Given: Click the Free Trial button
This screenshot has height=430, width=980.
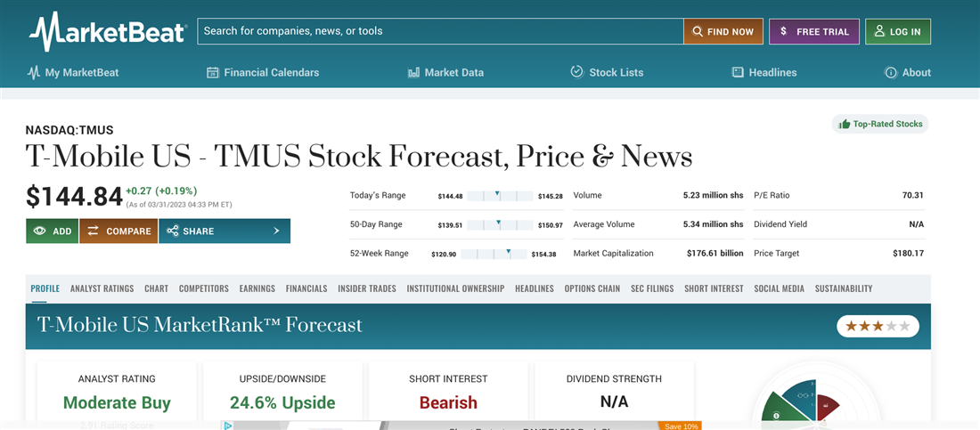Looking at the screenshot, I should pyautogui.click(x=814, y=31).
